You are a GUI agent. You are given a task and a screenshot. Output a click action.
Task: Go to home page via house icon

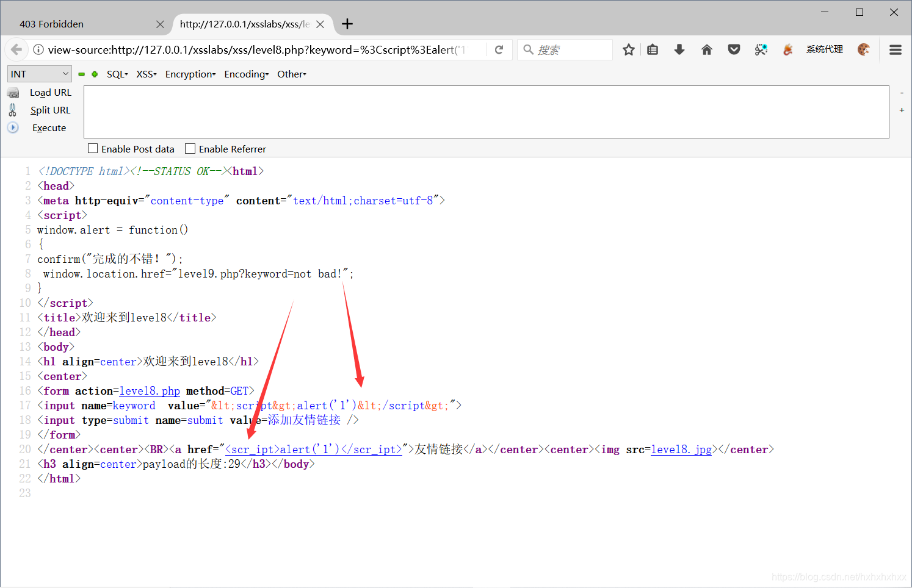pos(707,50)
